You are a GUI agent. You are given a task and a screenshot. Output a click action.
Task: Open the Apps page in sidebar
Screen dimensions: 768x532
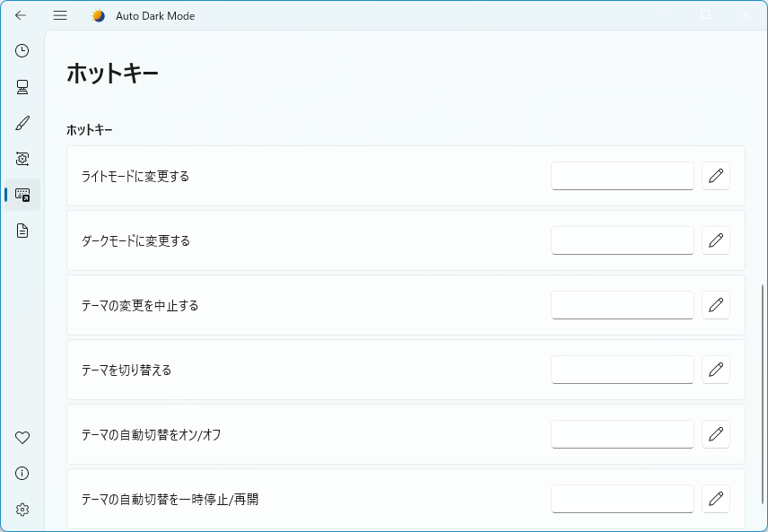coord(22,159)
